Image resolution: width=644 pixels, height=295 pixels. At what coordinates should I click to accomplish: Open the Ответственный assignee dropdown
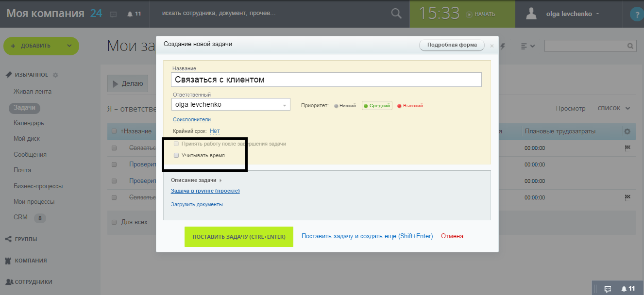[284, 104]
